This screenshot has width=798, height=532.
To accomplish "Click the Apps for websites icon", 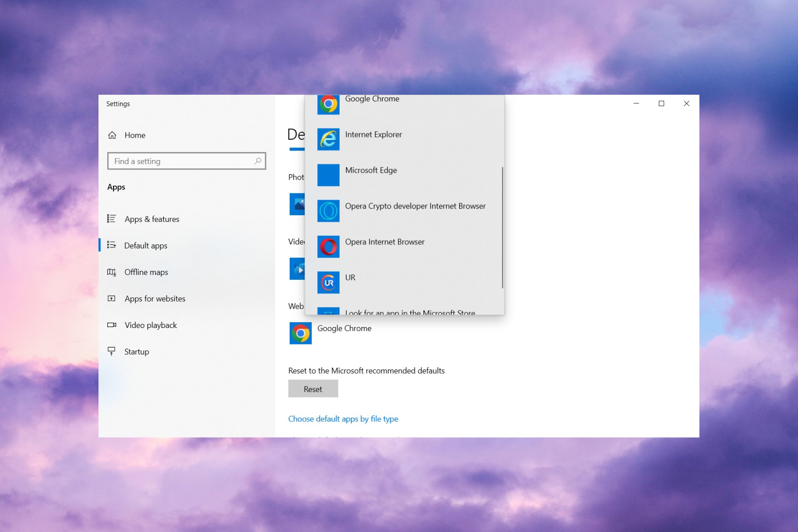I will [x=111, y=298].
